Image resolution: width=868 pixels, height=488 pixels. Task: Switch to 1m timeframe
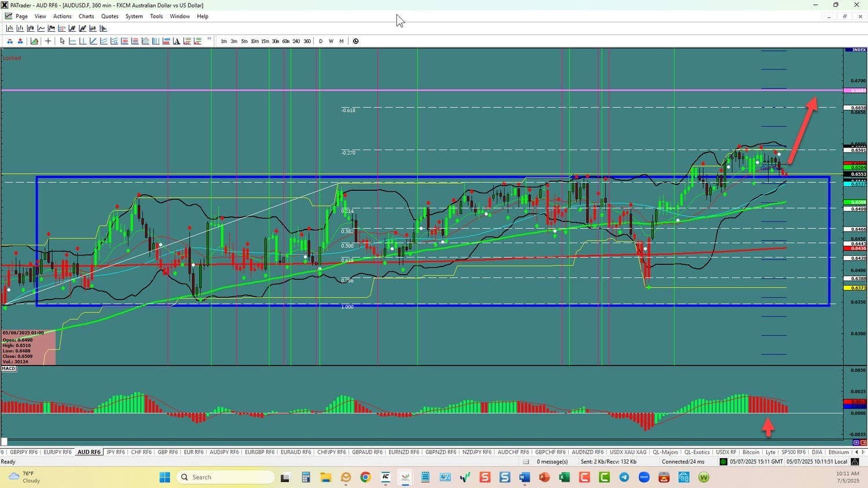224,41
